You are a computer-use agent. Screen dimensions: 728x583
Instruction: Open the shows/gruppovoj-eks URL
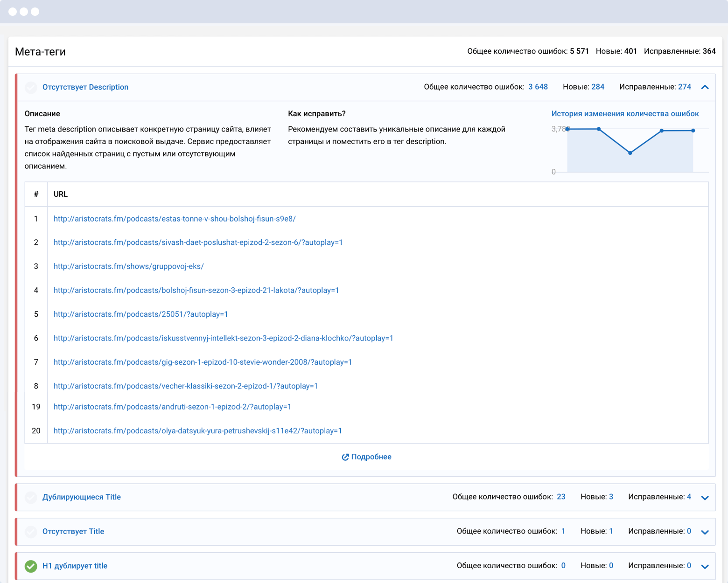[129, 266]
